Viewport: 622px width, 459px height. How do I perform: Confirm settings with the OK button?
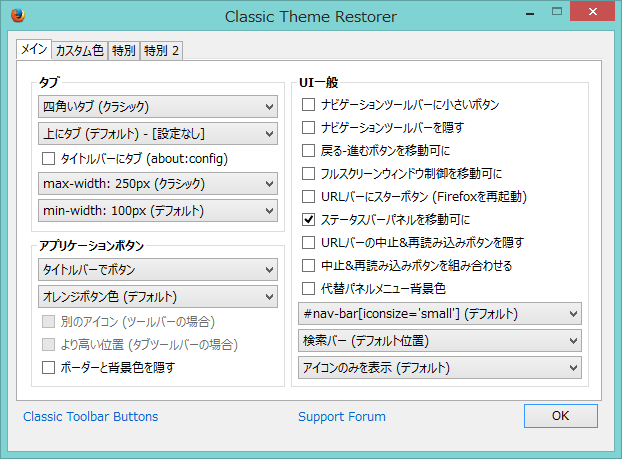tap(561, 416)
